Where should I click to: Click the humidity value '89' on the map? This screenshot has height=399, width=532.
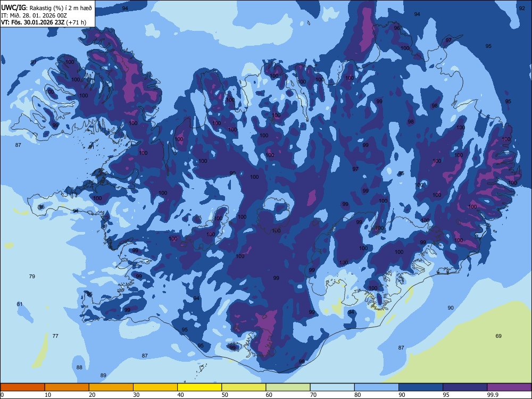[x=103, y=375]
